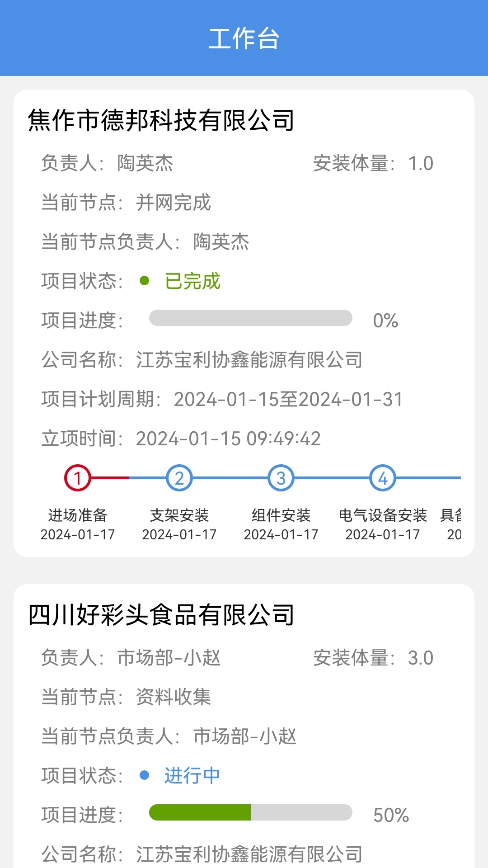The image size is (488, 868).
Task: Click 资料收集 current node value
Action: point(174,697)
